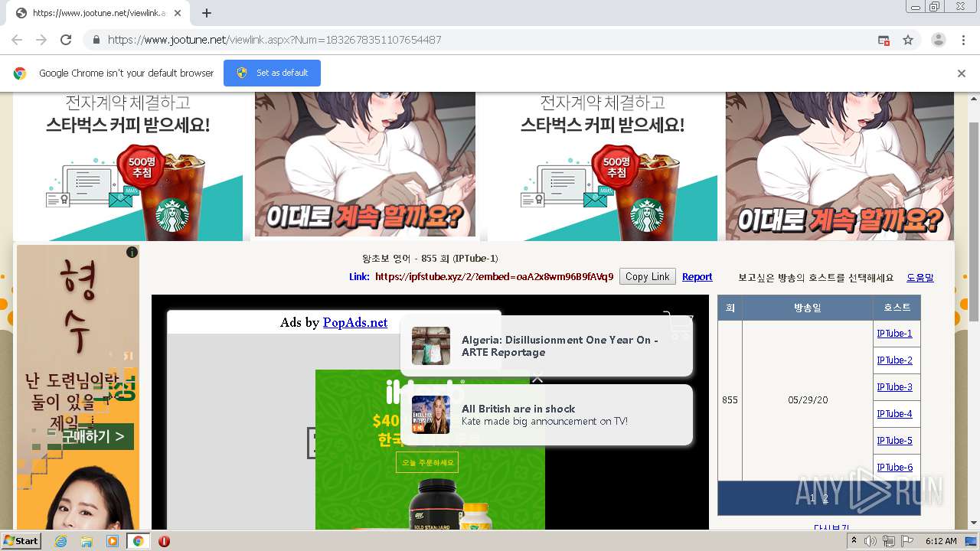
Task: Click the 방송일 column header
Action: pos(807,308)
